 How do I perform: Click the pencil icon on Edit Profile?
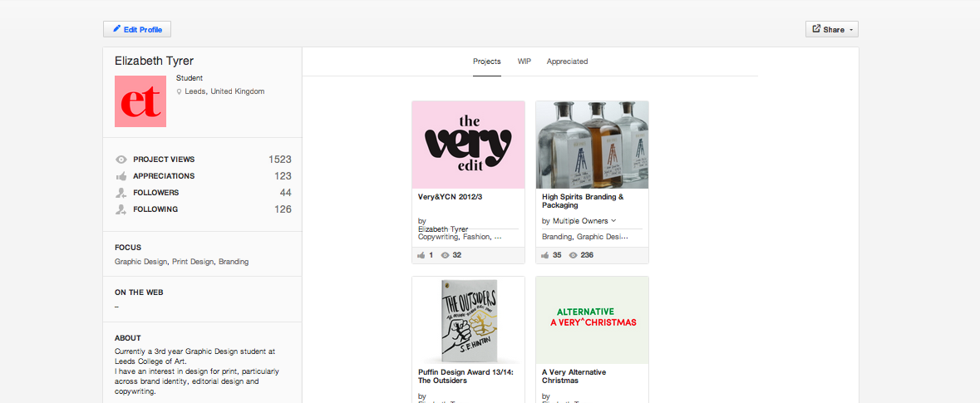[117, 29]
